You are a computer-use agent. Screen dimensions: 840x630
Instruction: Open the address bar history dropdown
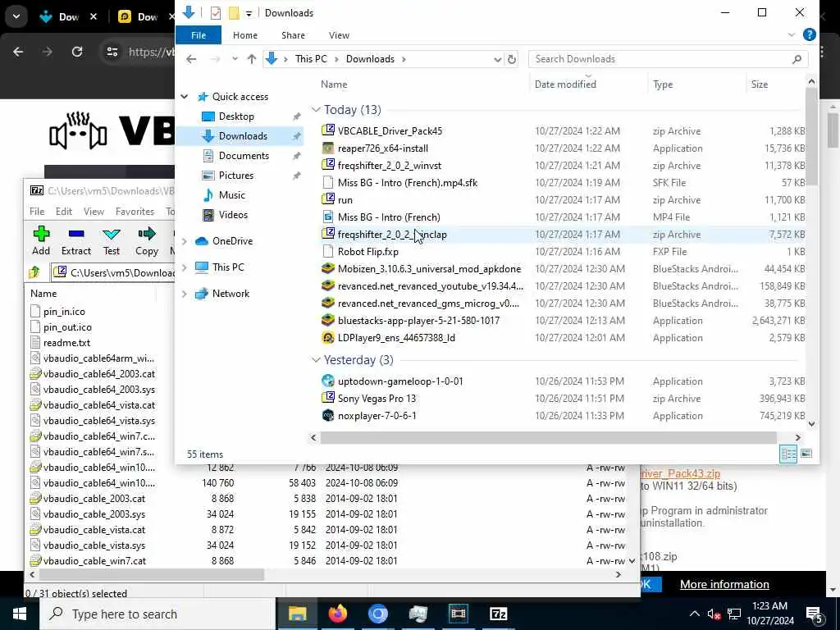click(x=497, y=59)
